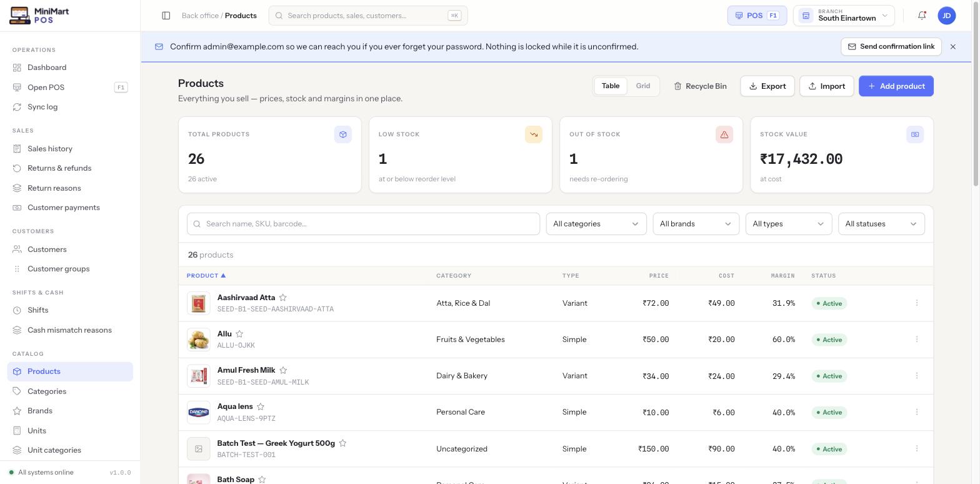Focus the Search name, SKU, barcode field
This screenshot has width=980, height=484.
point(363,224)
